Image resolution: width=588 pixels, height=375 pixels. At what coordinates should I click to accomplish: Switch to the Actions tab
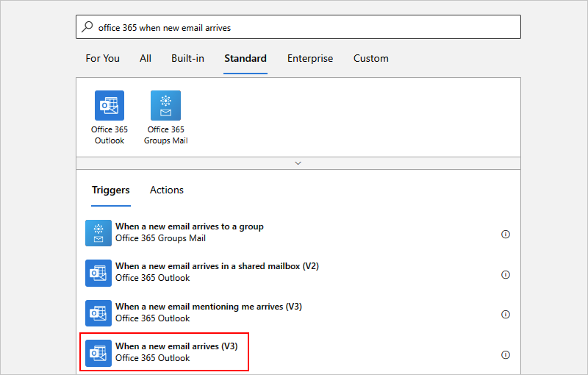click(167, 190)
